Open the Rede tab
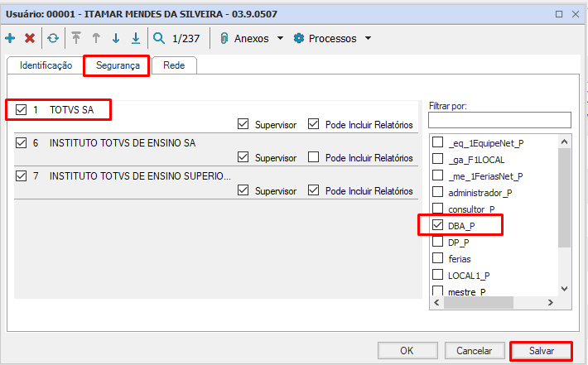Screen dimensions: 588x365 (174, 65)
